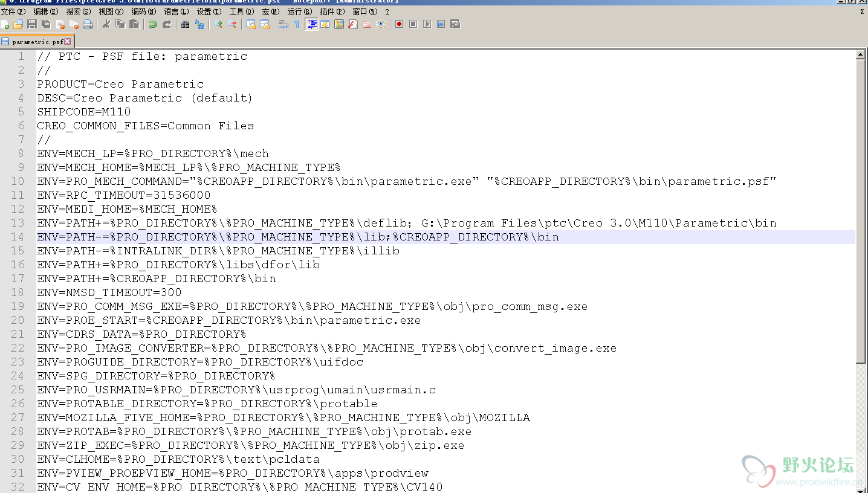Undo last edit with green arrow

point(153,24)
